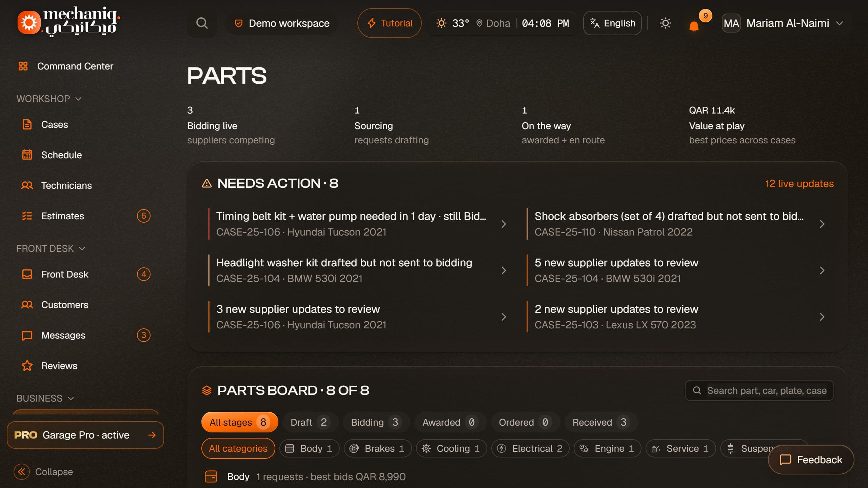Toggle Cooling category filter

(451, 448)
